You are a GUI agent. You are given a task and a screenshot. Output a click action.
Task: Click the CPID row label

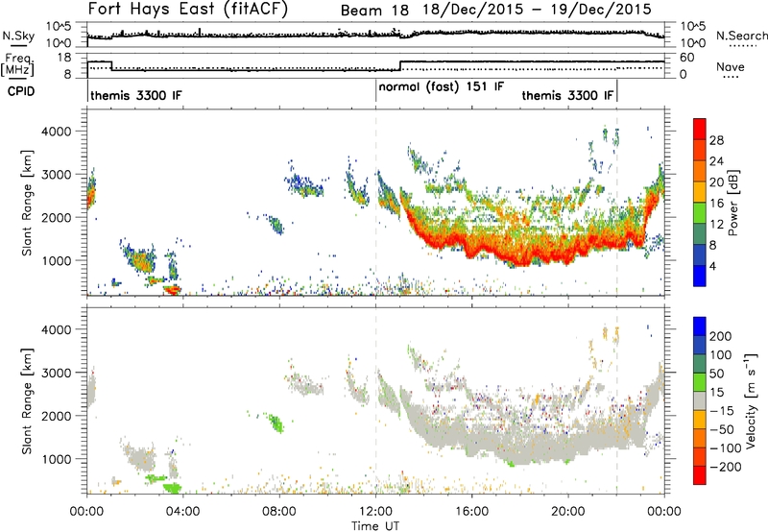point(21,91)
